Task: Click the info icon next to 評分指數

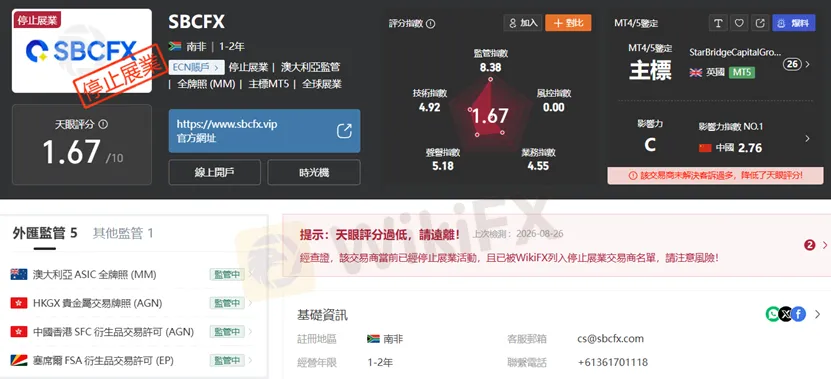Action: 430,24
